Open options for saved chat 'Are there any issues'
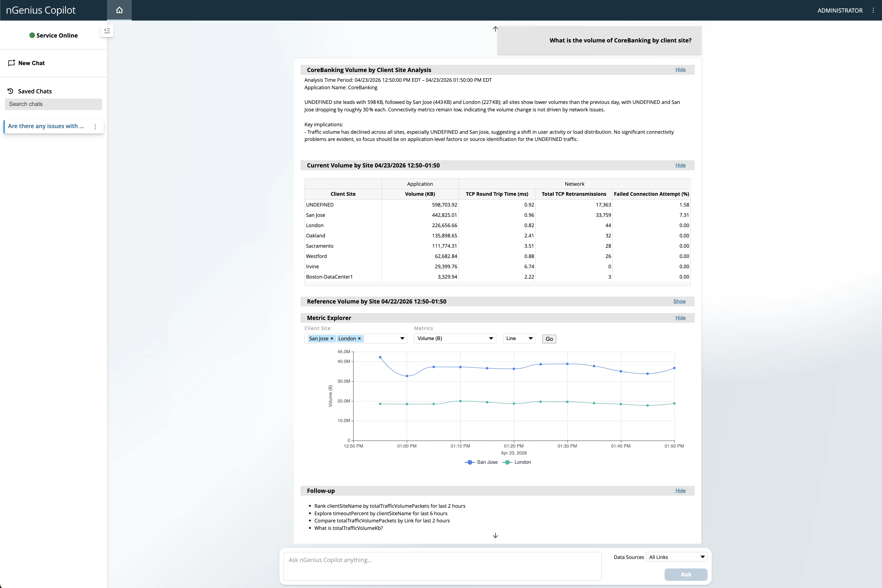Image resolution: width=882 pixels, height=588 pixels. click(x=95, y=127)
